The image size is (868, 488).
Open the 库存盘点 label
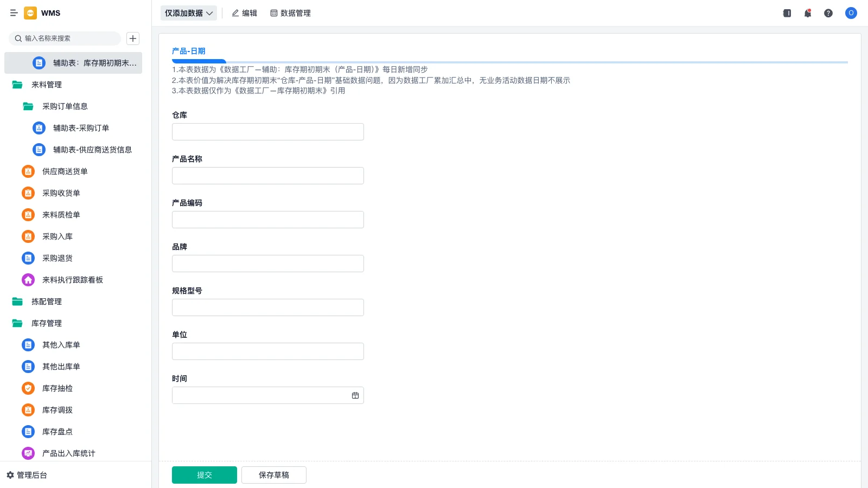(58, 432)
